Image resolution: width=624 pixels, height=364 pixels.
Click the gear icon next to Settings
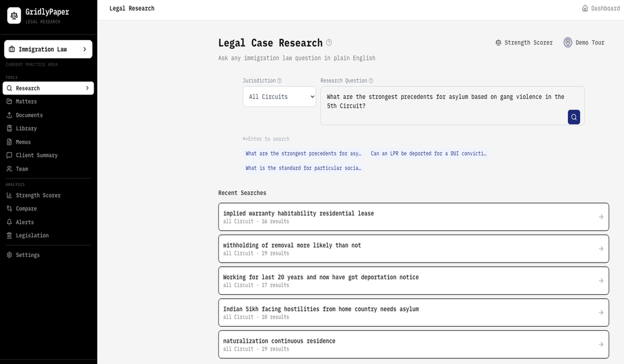point(9,255)
